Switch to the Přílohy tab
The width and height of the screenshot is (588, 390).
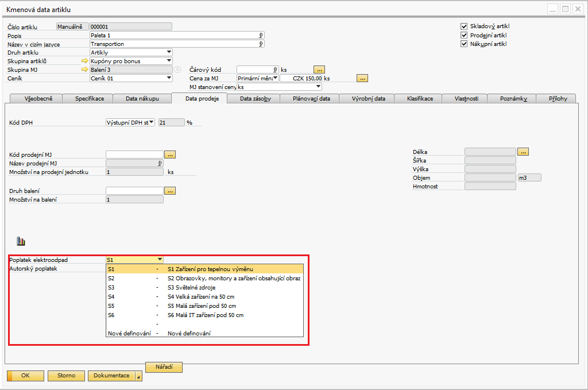pos(558,99)
